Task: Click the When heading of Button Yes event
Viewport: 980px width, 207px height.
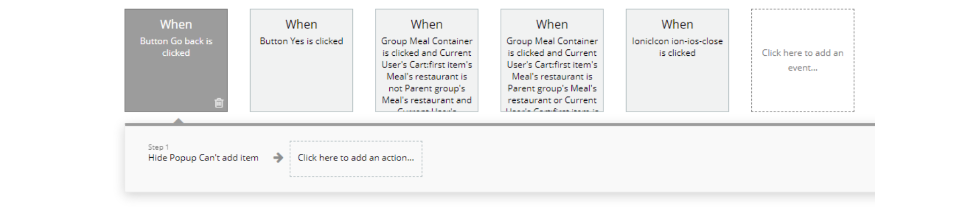Action: (301, 24)
